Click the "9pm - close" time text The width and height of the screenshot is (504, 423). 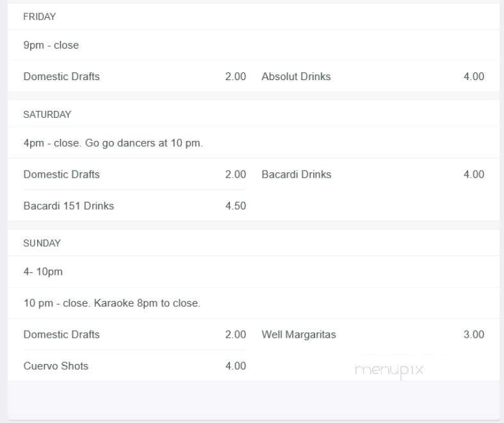pyautogui.click(x=51, y=46)
